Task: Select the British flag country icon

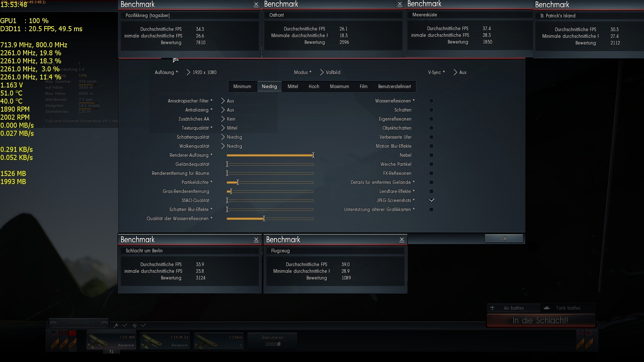Action: click(x=580, y=333)
